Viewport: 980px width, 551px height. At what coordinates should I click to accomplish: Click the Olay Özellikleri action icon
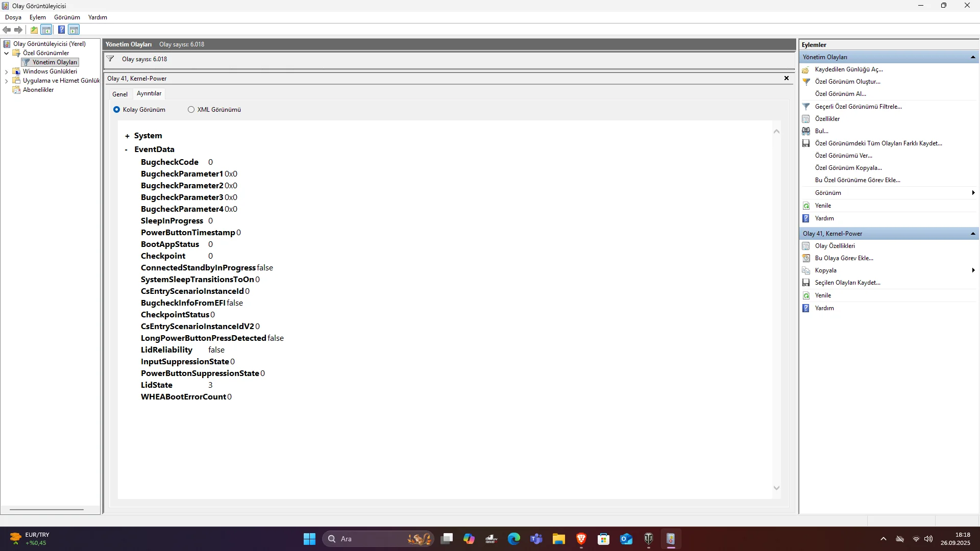click(x=806, y=246)
